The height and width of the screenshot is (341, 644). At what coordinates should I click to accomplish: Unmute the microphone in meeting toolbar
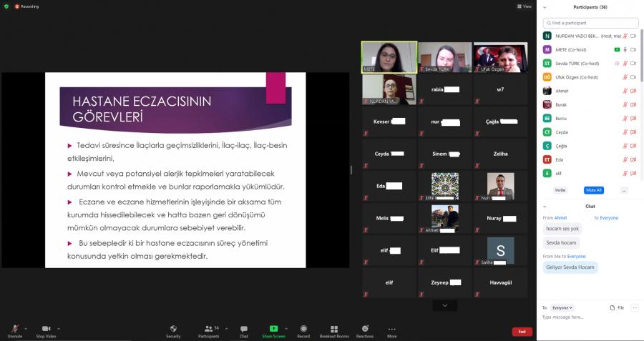pyautogui.click(x=15, y=329)
